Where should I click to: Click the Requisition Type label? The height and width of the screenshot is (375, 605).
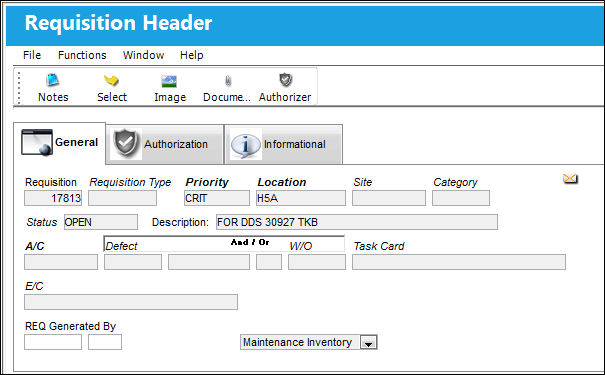[130, 182]
